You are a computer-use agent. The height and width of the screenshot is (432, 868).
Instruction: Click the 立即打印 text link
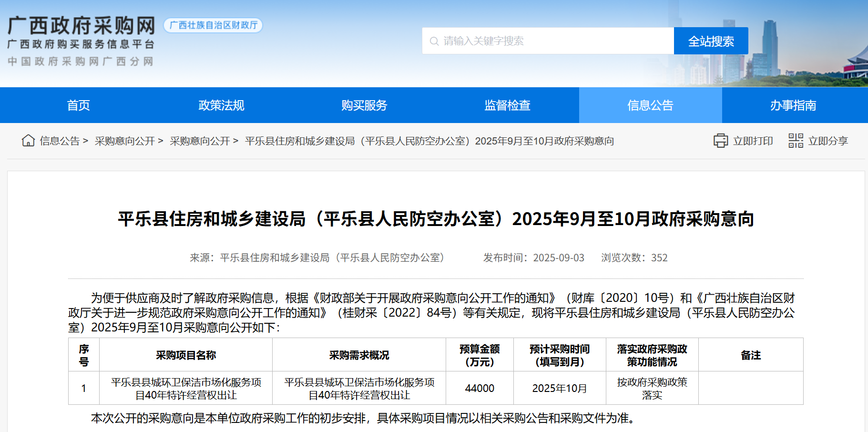coord(753,141)
